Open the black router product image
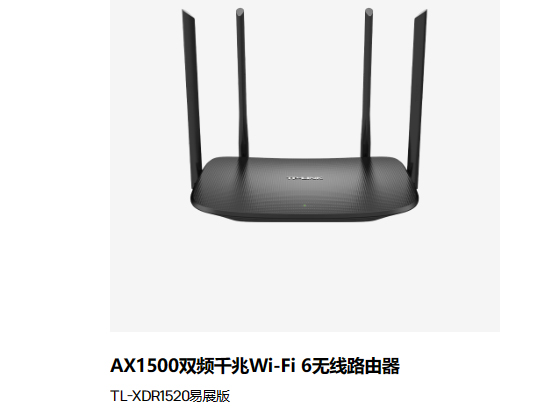Screen dimensions: 555x416 click(304, 115)
